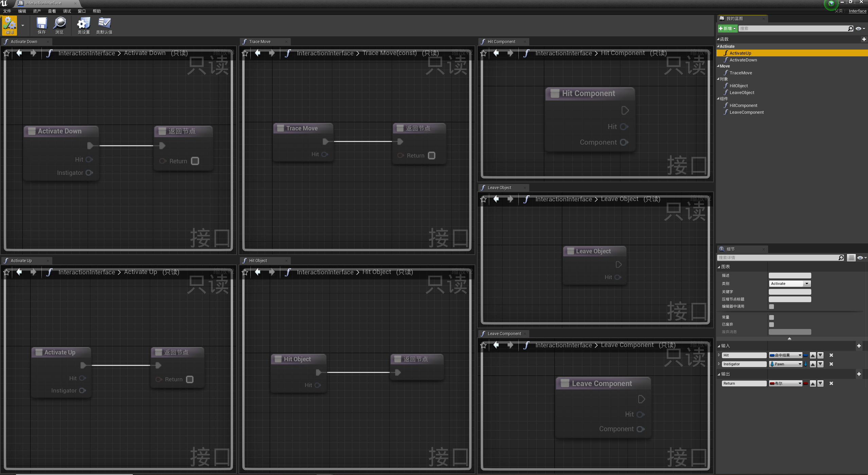Switch to the 细节 panel tab

730,249
